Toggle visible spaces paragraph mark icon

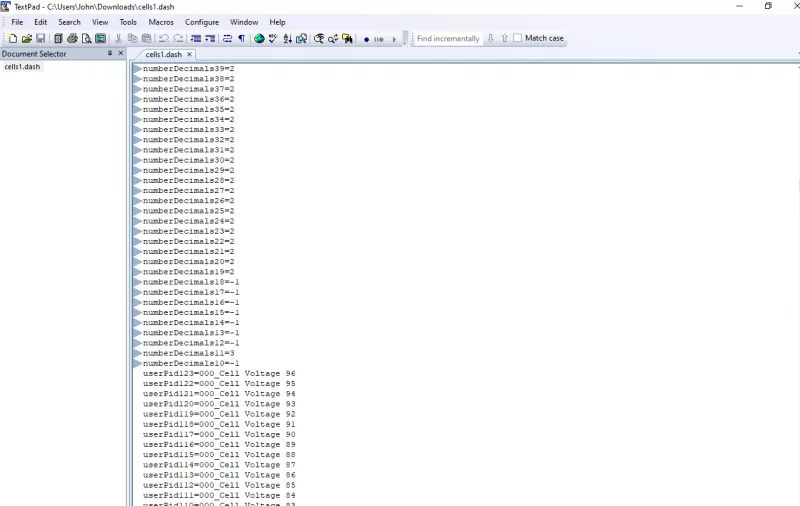tap(241, 39)
